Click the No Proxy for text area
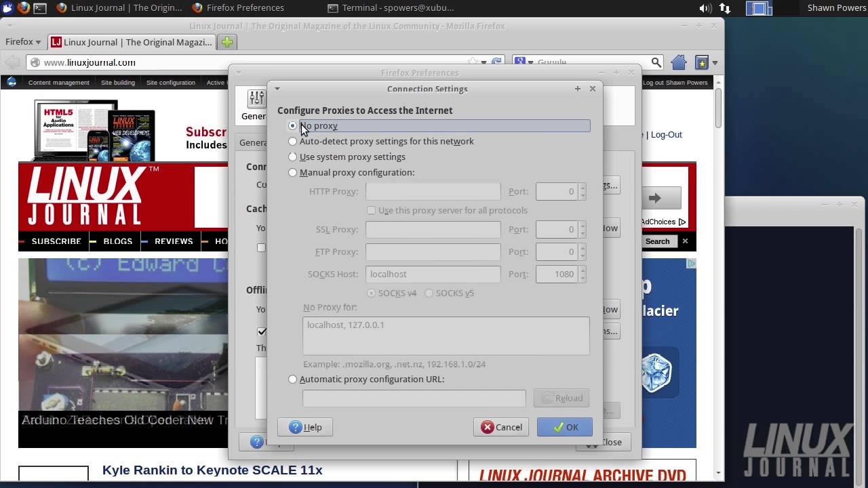 (x=446, y=335)
